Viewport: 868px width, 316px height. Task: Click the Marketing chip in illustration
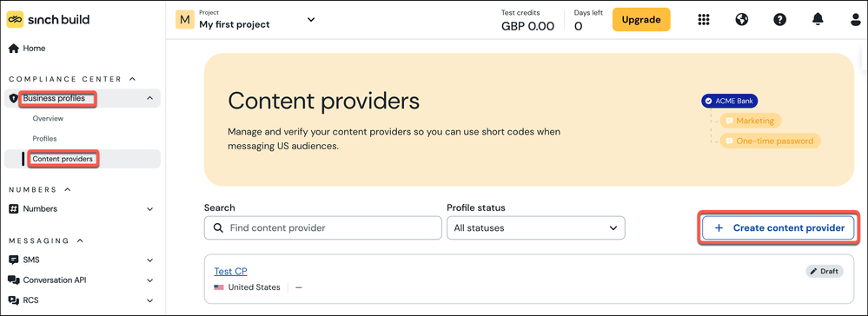750,121
